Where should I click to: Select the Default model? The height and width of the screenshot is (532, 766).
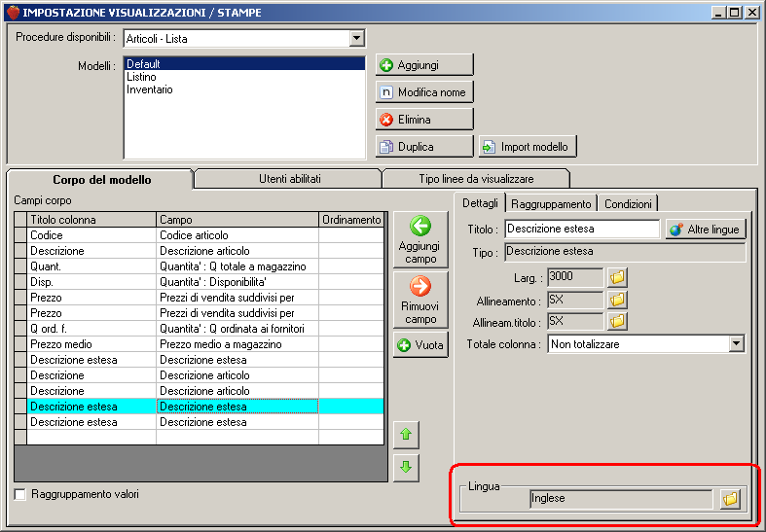point(244,64)
